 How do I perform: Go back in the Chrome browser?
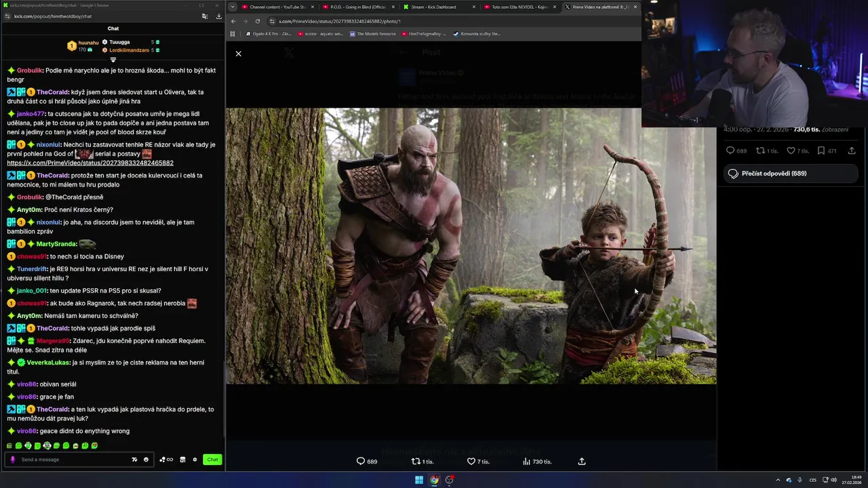click(233, 21)
